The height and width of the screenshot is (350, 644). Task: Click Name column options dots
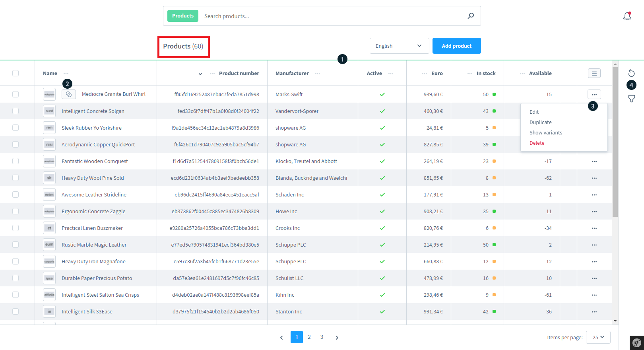[x=66, y=74]
